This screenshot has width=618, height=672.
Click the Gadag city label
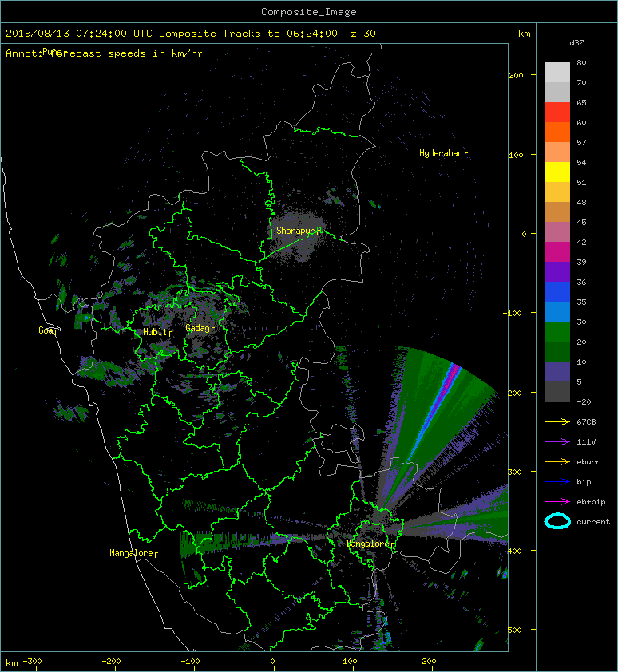pos(197,328)
